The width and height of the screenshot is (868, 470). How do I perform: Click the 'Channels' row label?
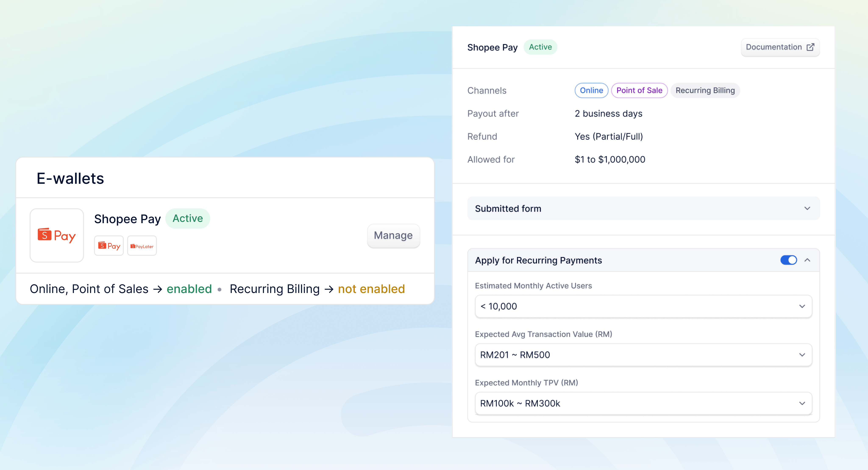pyautogui.click(x=487, y=91)
